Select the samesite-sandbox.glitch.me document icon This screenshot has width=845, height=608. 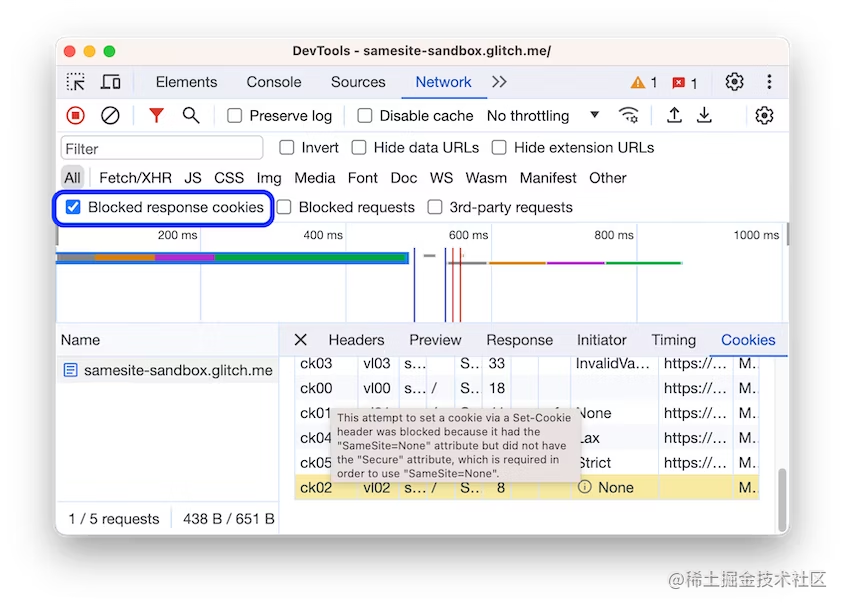[71, 370]
